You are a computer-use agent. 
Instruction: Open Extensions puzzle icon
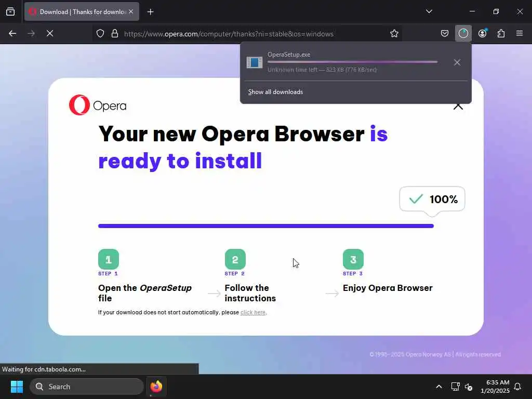(501, 34)
